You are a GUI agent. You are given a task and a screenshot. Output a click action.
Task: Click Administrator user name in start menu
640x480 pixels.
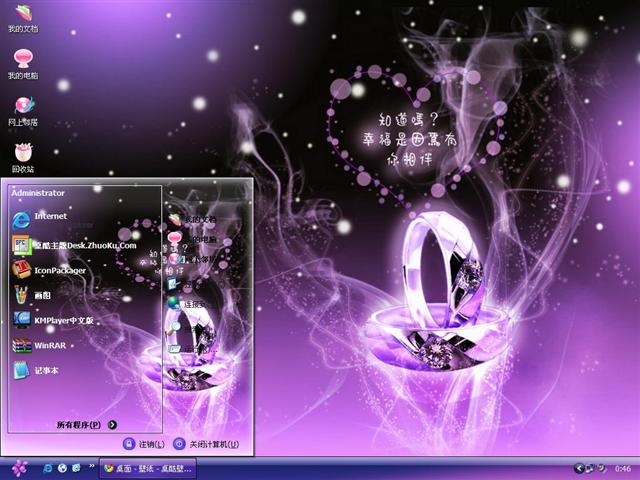tap(38, 193)
